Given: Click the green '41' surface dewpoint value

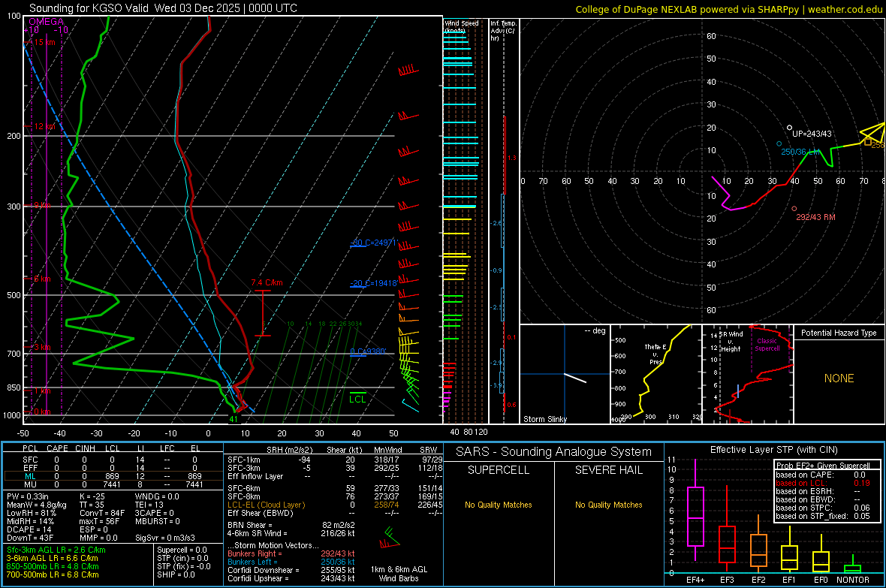Looking at the screenshot, I should (x=234, y=419).
